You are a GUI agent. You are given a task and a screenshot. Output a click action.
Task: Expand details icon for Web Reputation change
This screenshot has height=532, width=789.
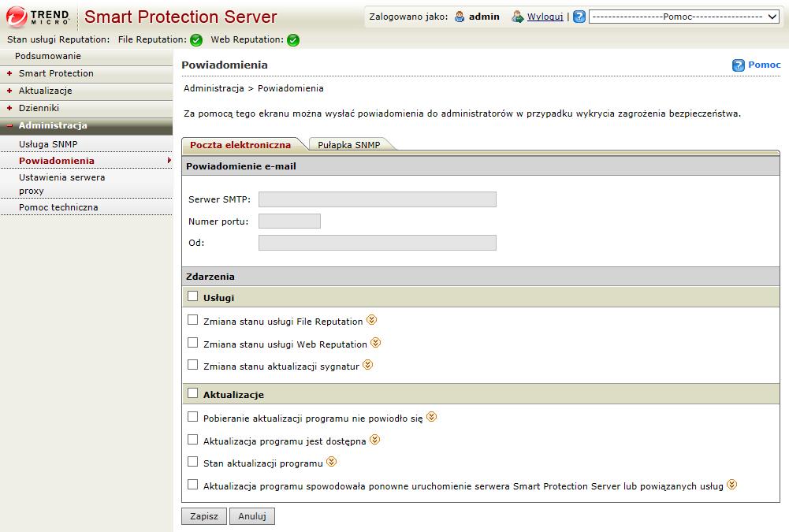tap(376, 343)
